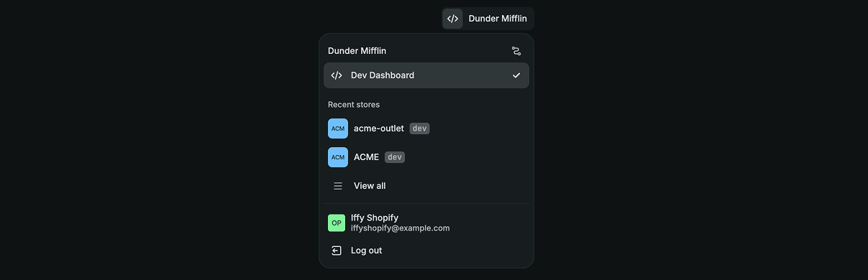Click the code icon next to Dev Dashboard
868x280 pixels.
(337, 75)
